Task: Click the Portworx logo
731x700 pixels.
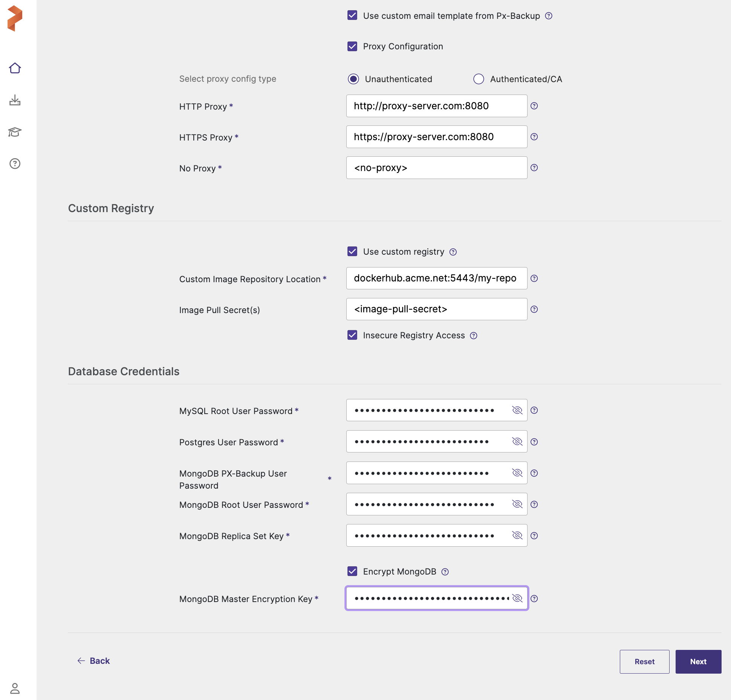Action: coord(15,18)
